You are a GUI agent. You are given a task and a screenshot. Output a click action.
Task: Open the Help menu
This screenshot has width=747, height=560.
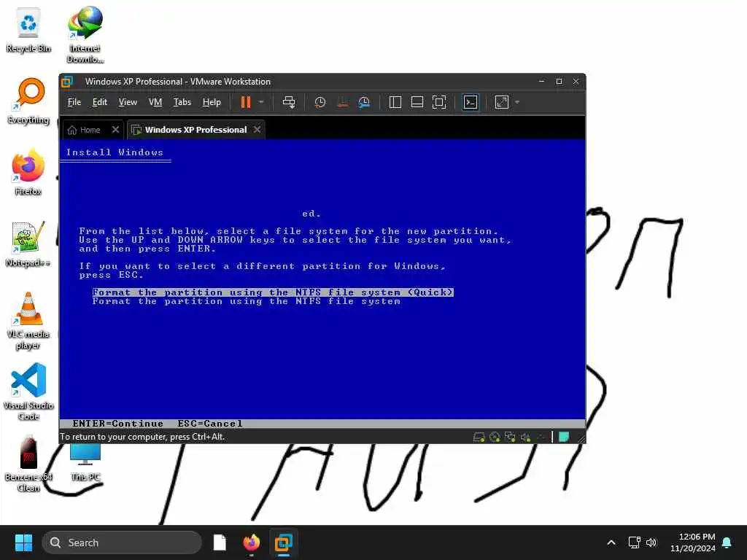212,102
